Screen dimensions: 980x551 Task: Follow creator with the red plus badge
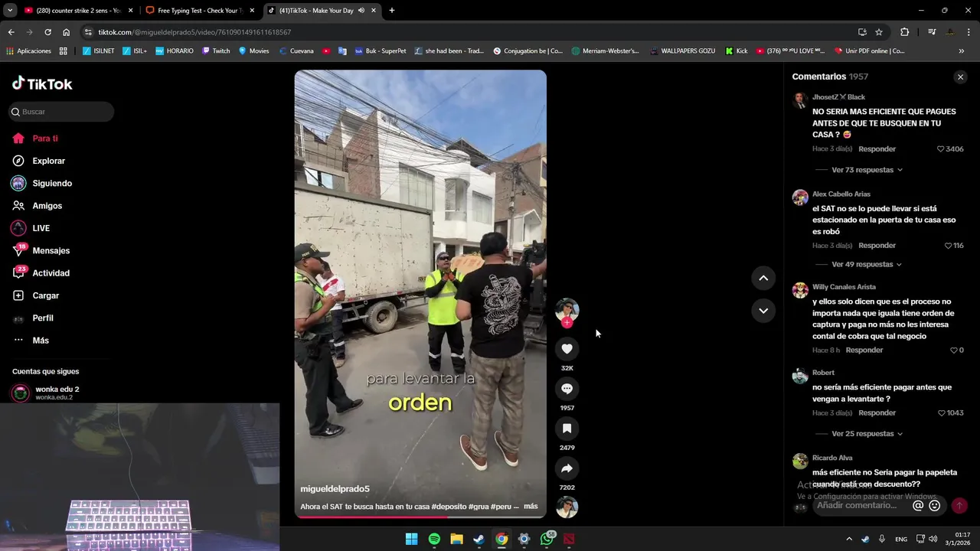click(567, 323)
